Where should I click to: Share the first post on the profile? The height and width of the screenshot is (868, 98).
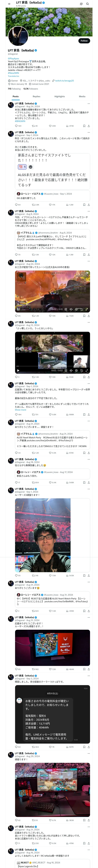[89, 126]
